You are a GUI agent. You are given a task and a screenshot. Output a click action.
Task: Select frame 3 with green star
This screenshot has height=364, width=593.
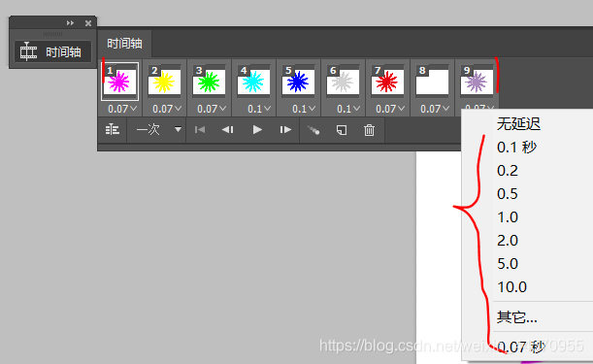[x=209, y=82]
